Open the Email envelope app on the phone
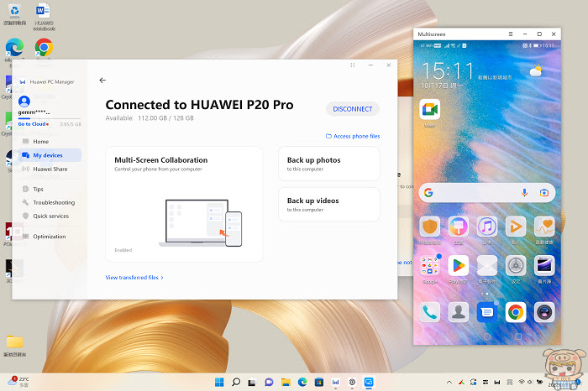Viewport: 588px width, 391px height. click(x=486, y=265)
